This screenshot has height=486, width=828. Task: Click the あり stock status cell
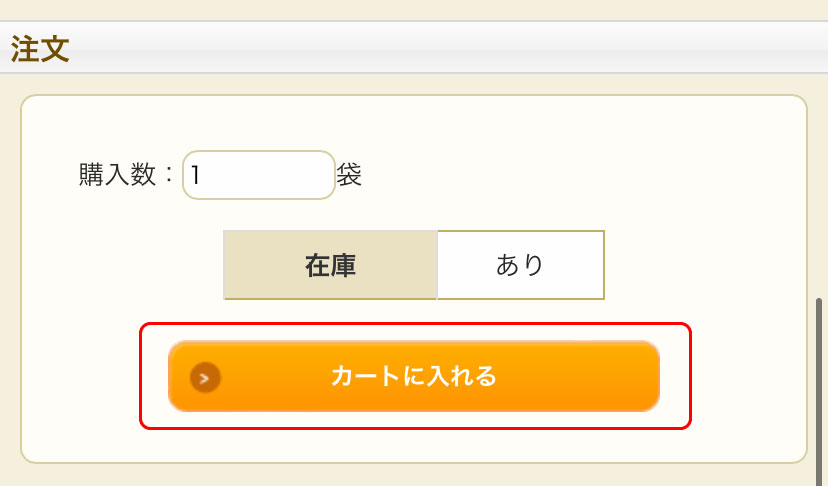(x=521, y=265)
